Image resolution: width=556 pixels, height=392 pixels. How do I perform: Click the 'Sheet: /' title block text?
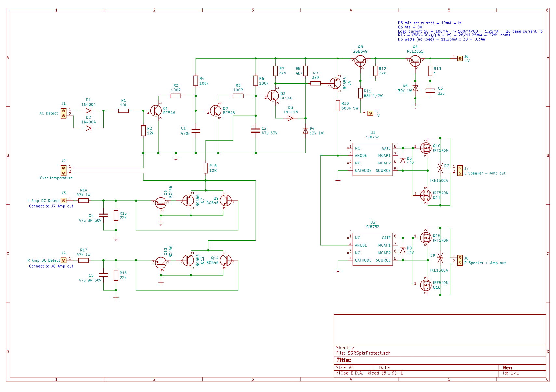[345, 348]
